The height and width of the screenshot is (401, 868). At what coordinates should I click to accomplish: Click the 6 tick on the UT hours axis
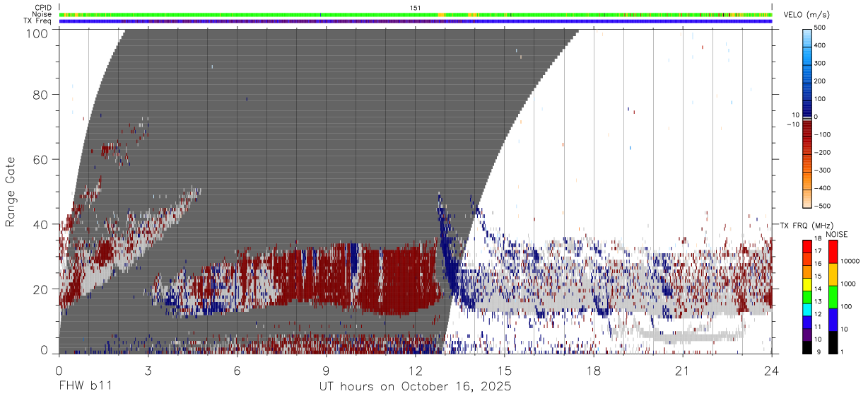pyautogui.click(x=237, y=370)
